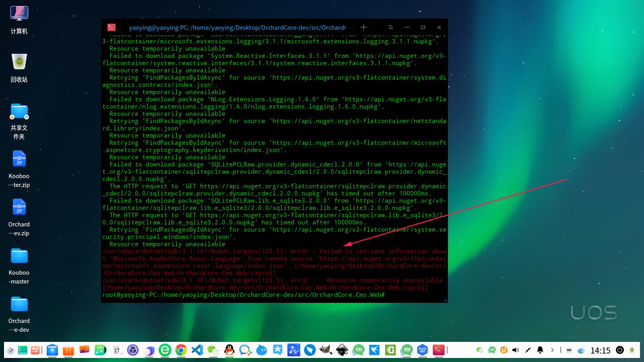Select the Orchard…ev.zip archive

click(19, 218)
